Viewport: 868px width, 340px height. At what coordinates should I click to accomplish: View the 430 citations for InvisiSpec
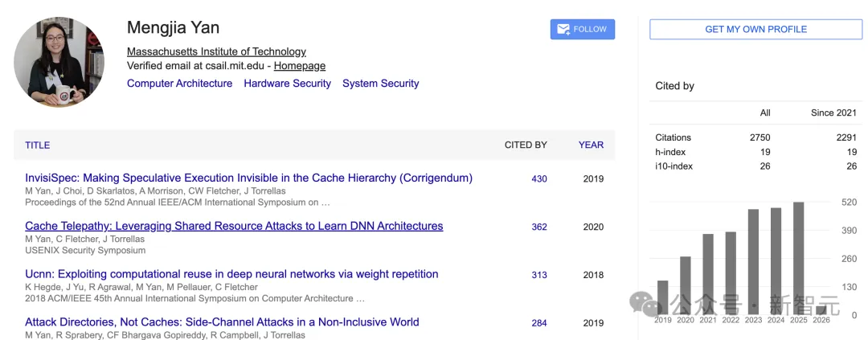coord(538,179)
